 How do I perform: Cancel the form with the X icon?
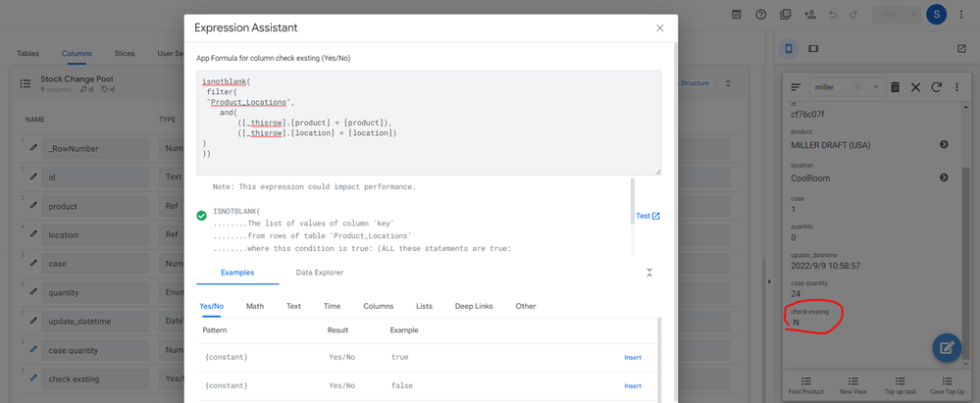915,87
